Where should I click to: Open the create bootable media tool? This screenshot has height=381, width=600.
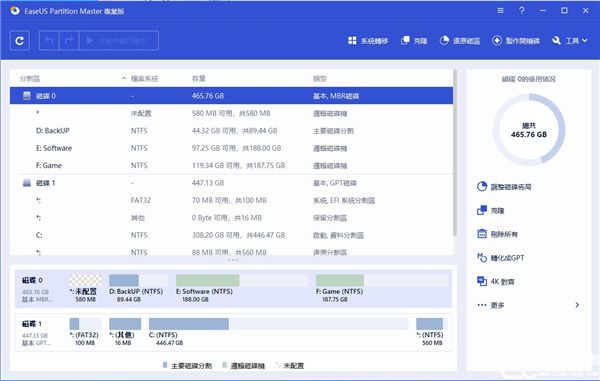click(x=515, y=41)
